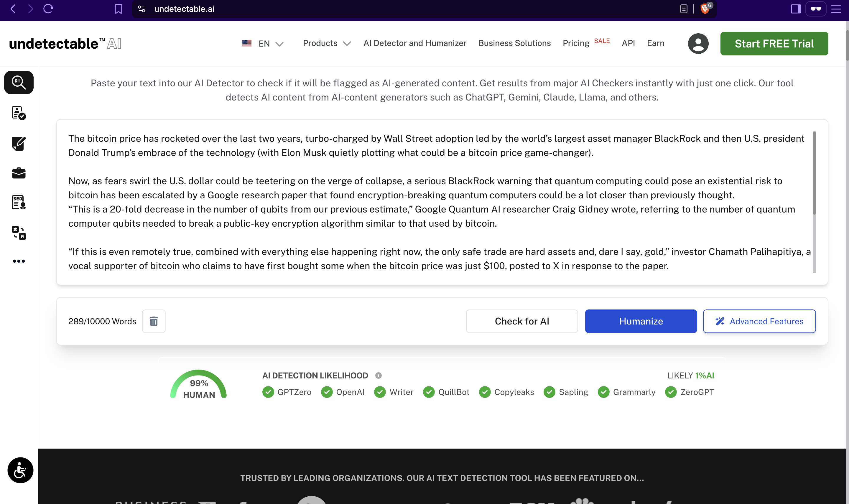Open the accessibility options widget
This screenshot has height=504, width=849.
[20, 470]
